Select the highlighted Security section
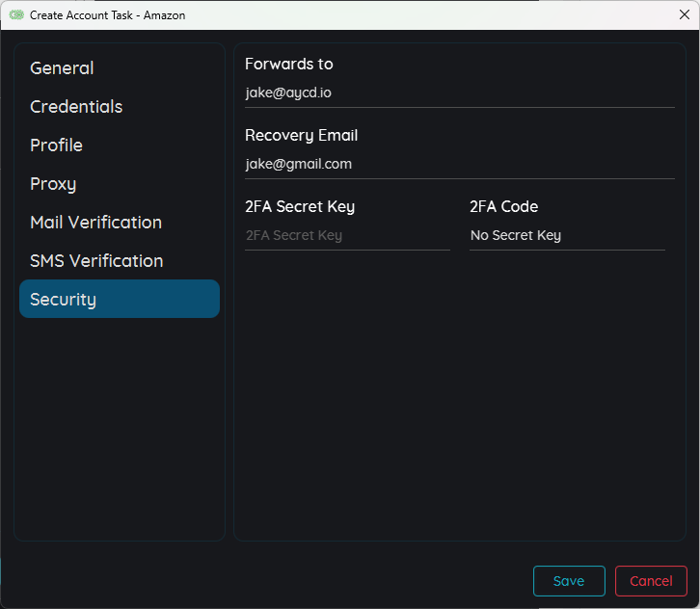Viewport: 700px width, 609px height. [119, 299]
